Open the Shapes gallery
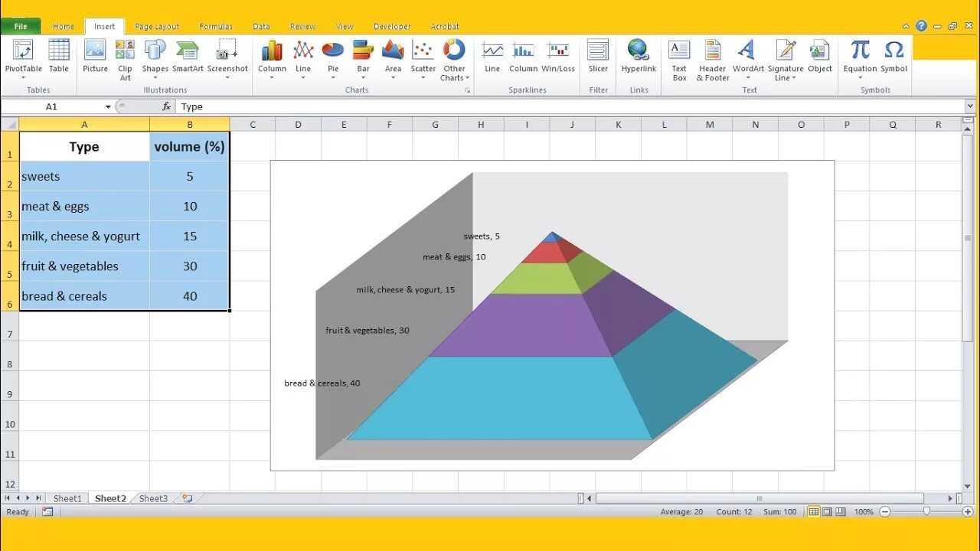 click(155, 59)
